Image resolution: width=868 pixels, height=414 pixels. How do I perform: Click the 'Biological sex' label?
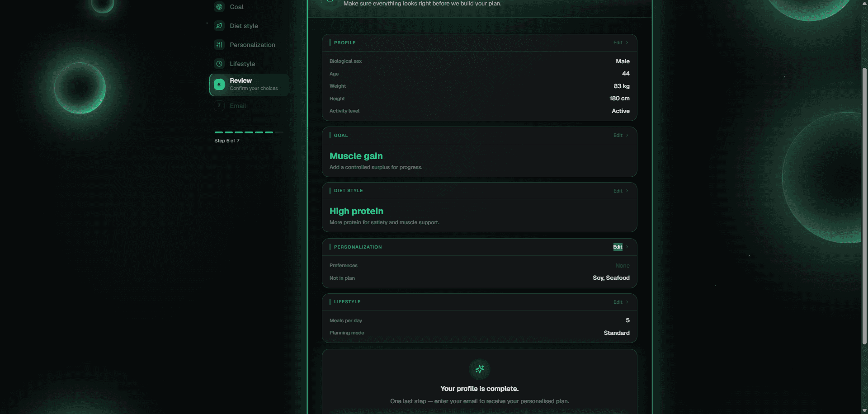[345, 61]
